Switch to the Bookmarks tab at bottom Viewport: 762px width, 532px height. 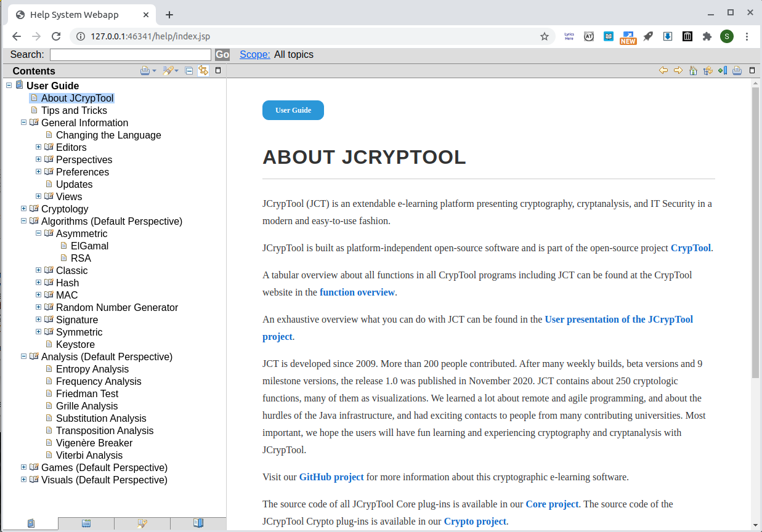[198, 523]
